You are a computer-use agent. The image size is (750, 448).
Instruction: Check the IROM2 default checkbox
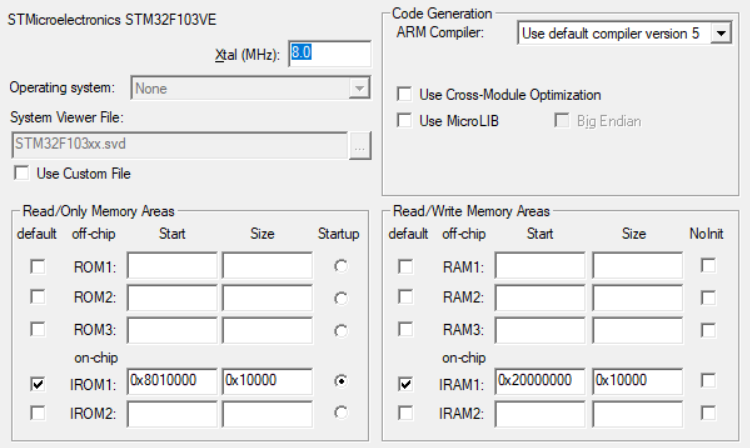38,413
